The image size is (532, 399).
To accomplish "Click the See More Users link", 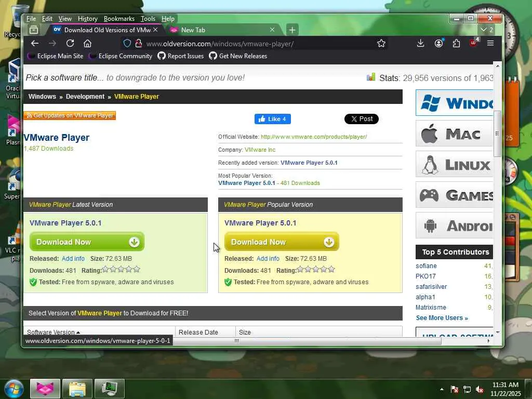I will click(x=442, y=318).
